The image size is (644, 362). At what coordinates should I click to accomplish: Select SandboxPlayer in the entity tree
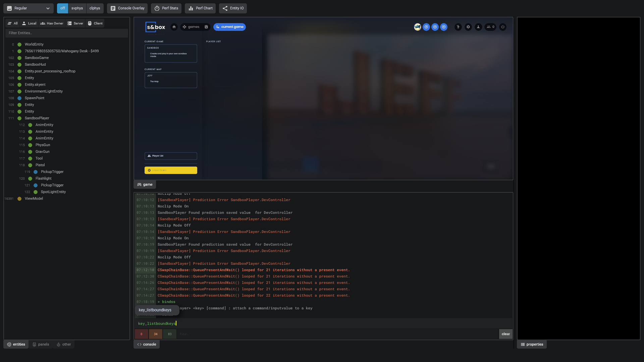click(x=37, y=118)
